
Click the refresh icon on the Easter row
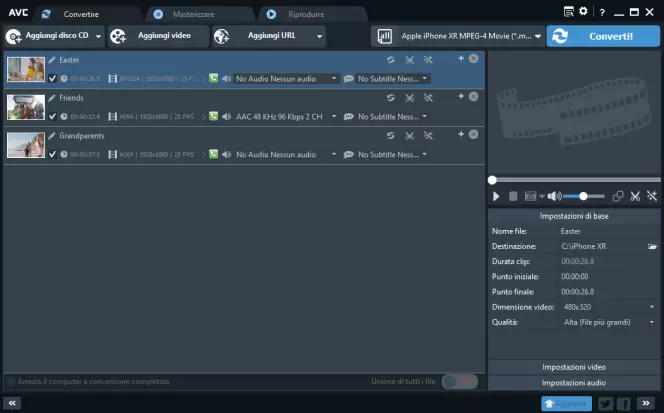pos(390,60)
